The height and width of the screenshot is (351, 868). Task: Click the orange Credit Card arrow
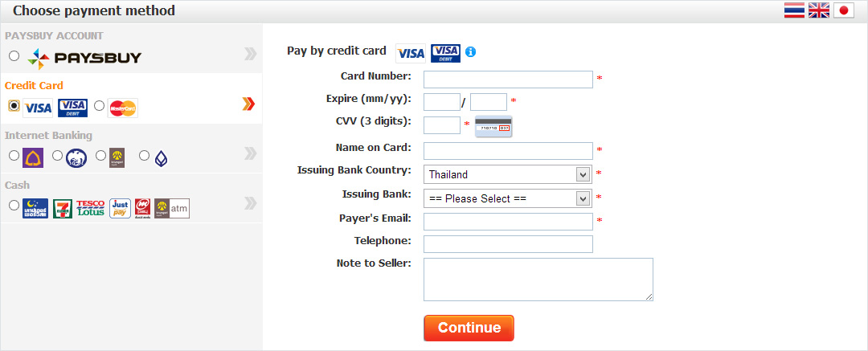[x=249, y=104]
